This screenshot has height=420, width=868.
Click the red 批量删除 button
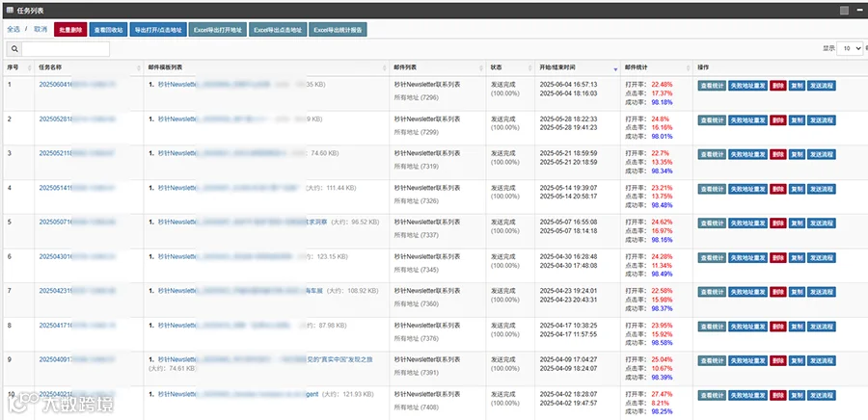tap(70, 30)
